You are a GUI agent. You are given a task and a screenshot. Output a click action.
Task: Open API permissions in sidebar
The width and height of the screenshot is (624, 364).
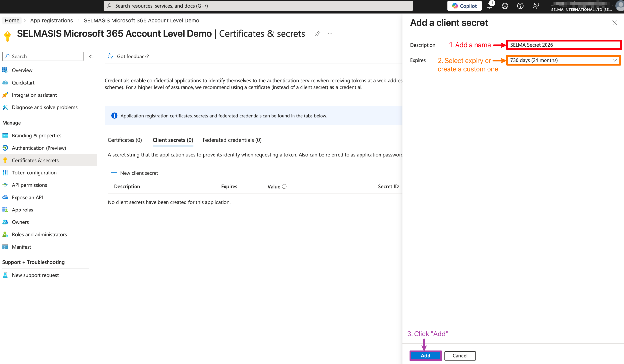pos(29,185)
